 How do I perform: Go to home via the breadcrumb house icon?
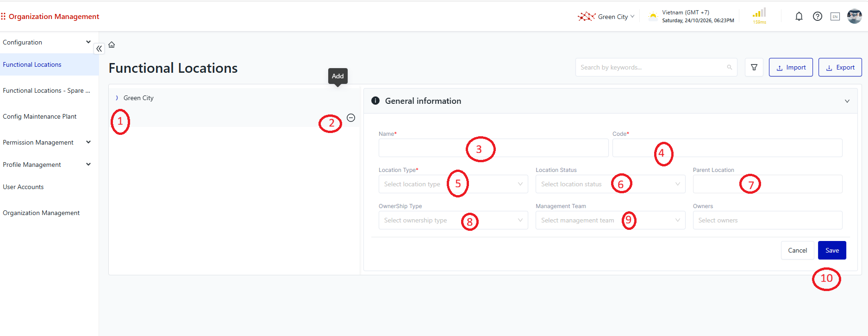coord(112,45)
